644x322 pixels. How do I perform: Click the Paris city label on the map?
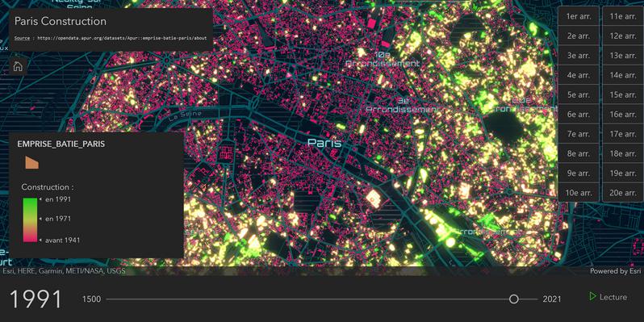(x=324, y=143)
